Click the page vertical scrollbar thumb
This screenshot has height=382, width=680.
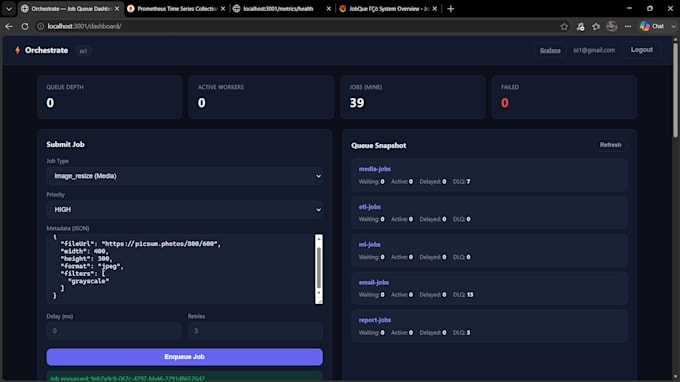coord(675,90)
